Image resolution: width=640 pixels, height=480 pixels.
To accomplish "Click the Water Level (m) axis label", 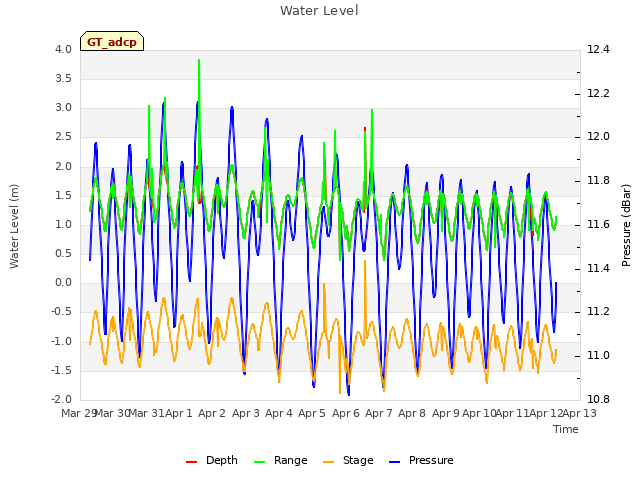I will pyautogui.click(x=14, y=226).
